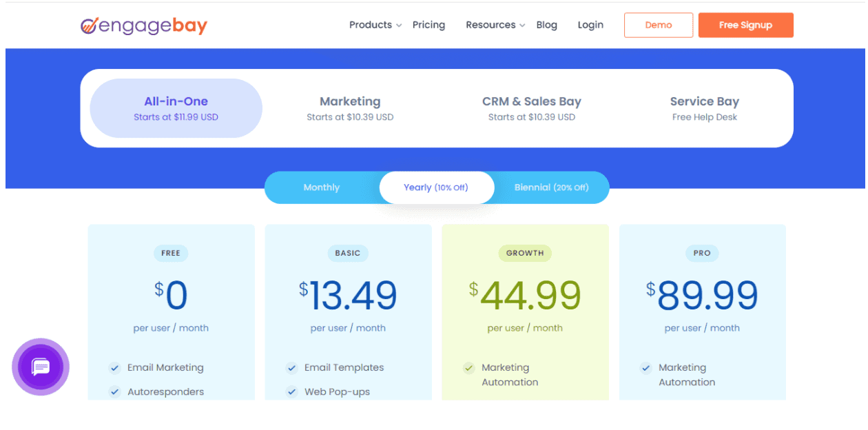
Task: Request a Demo
Action: tap(658, 25)
